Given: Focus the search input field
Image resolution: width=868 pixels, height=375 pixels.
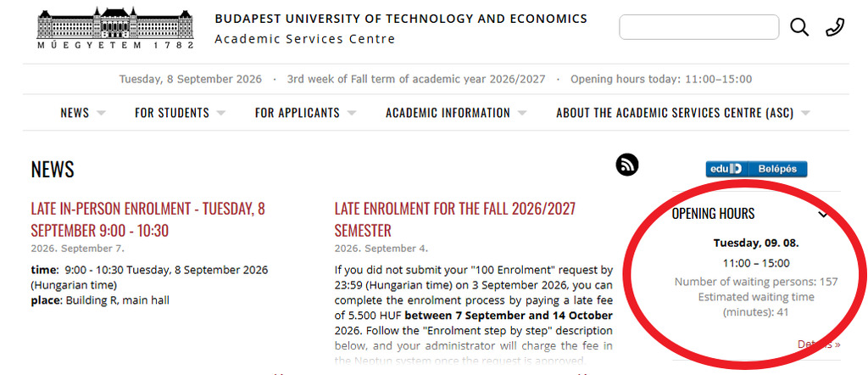Looking at the screenshot, I should pos(698,27).
